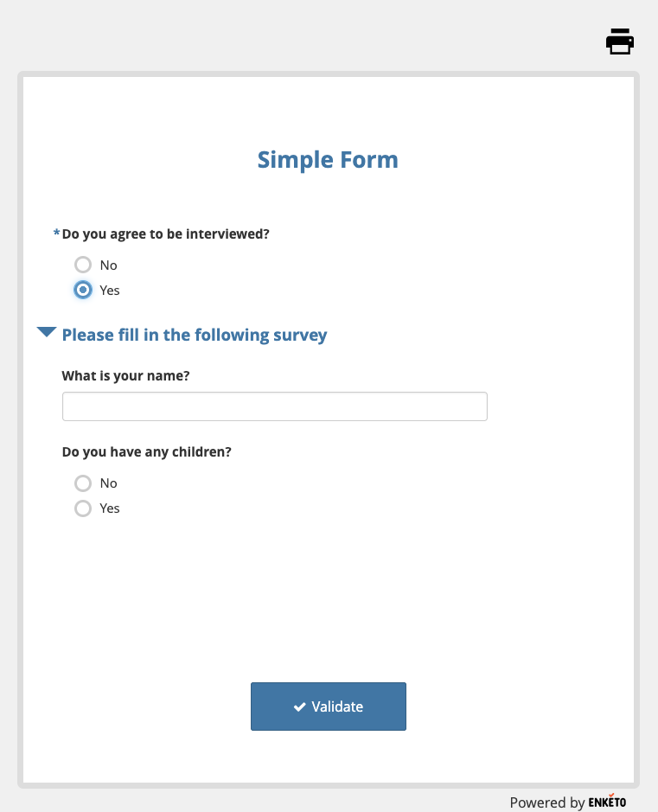
Task: Choose "Yes" radio circle for having children
Action: [83, 508]
